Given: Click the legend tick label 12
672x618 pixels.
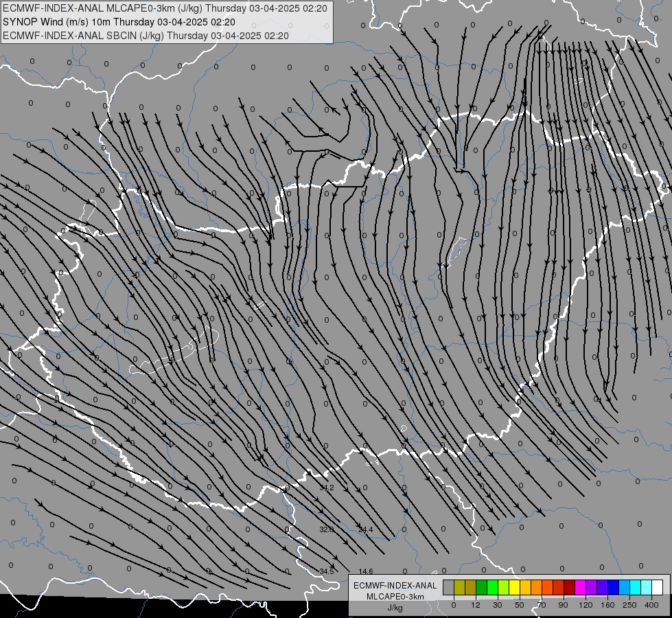Looking at the screenshot, I should pyautogui.click(x=476, y=605).
